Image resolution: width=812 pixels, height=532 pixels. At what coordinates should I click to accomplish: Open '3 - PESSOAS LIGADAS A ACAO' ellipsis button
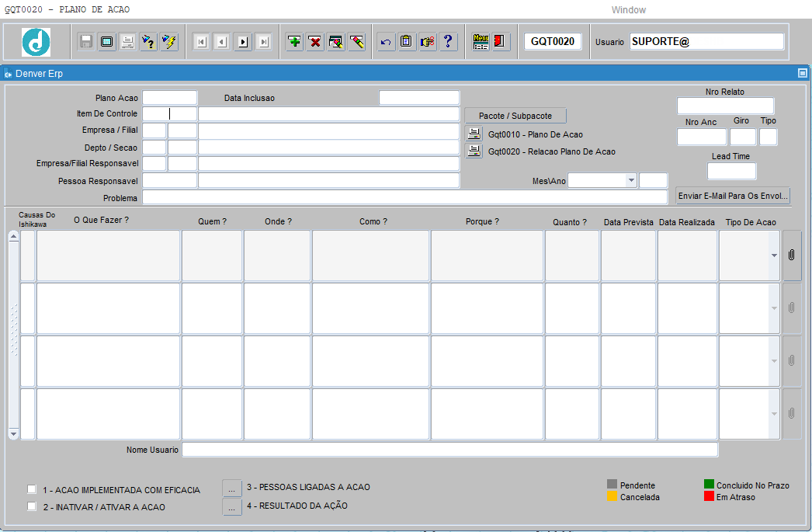[232, 488]
